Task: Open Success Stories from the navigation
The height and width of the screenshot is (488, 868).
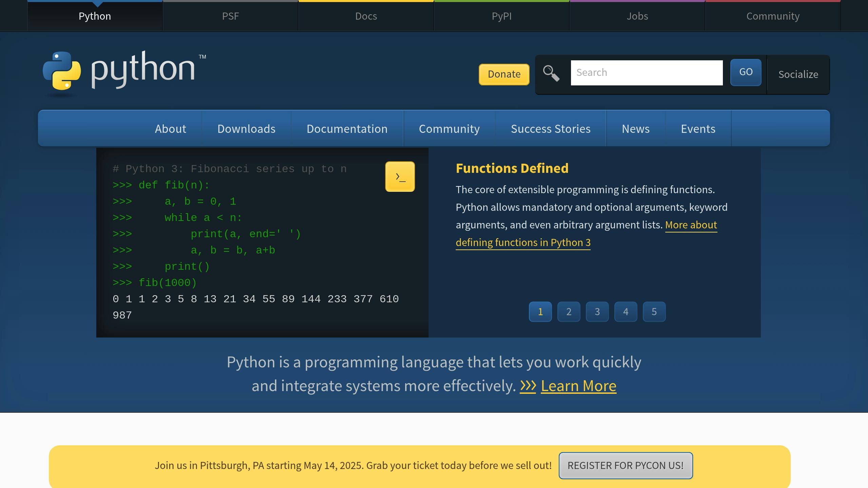Action: coord(550,129)
